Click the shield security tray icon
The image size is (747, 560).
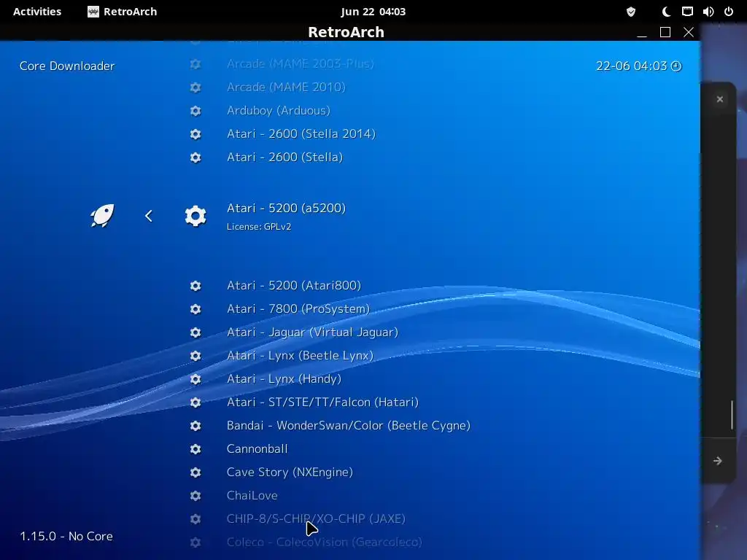(x=631, y=12)
